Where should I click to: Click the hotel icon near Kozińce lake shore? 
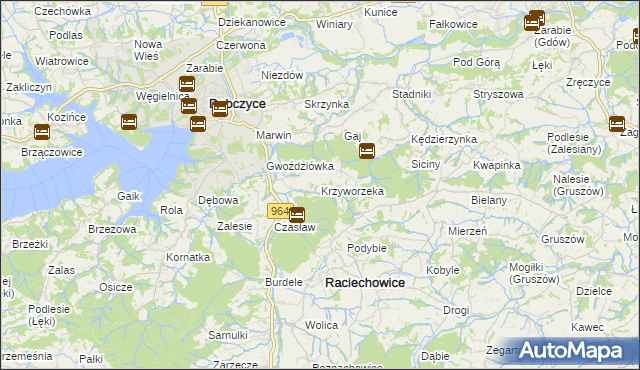tap(129, 122)
